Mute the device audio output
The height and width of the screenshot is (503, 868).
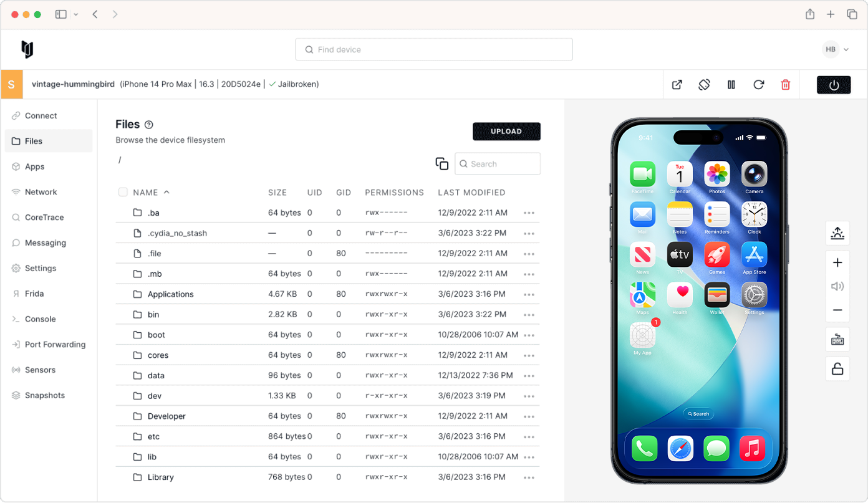837,286
